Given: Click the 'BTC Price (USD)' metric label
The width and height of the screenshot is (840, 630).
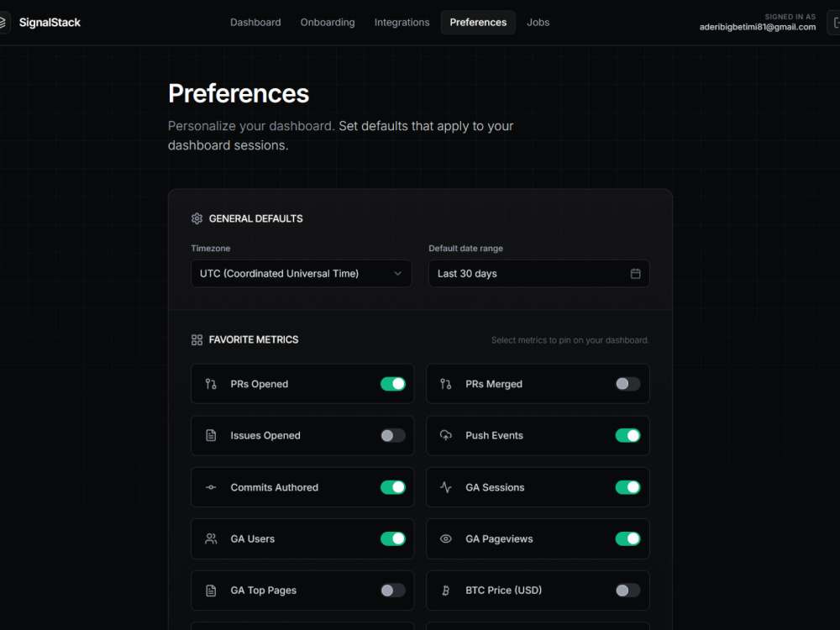Looking at the screenshot, I should pyautogui.click(x=503, y=591).
